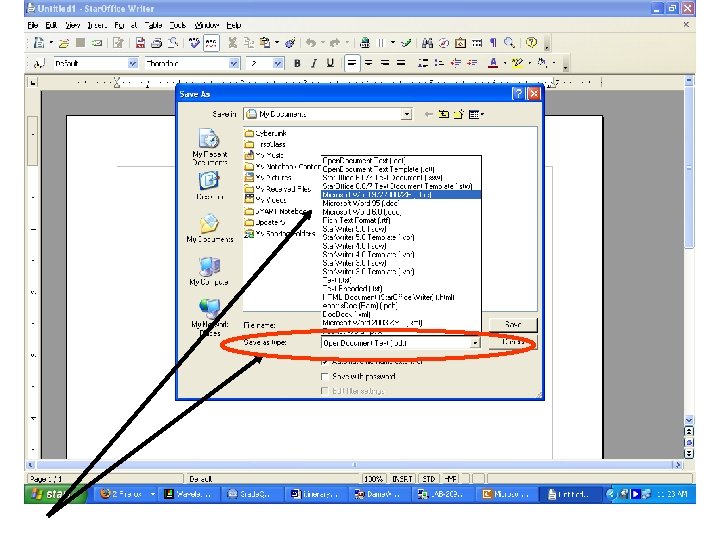Click Copy icon in Writer toolbar

tap(248, 43)
